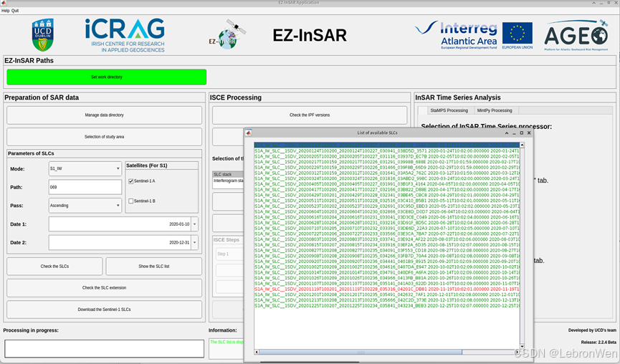Click the Selection of study area button

tap(105, 137)
